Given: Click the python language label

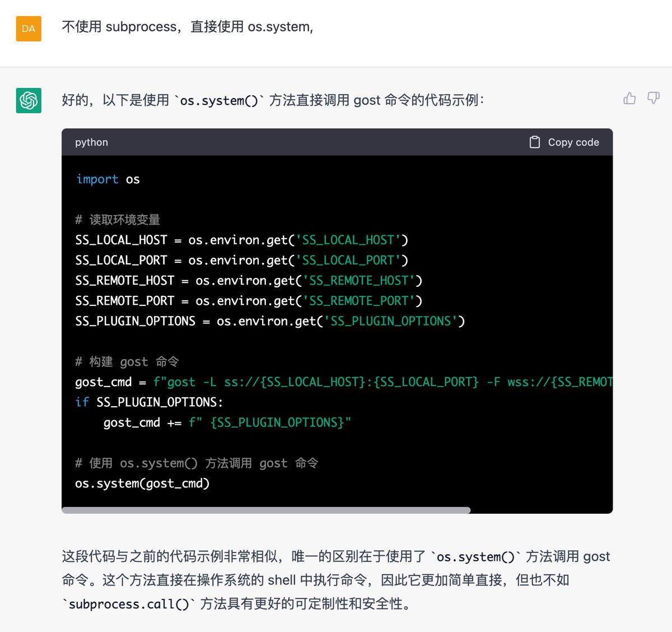Looking at the screenshot, I should coord(92,142).
